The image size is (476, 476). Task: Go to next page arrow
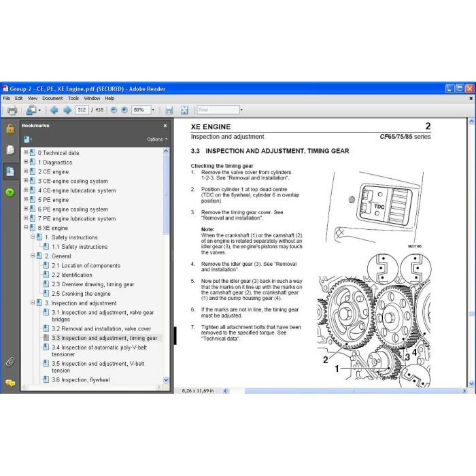[x=67, y=110]
